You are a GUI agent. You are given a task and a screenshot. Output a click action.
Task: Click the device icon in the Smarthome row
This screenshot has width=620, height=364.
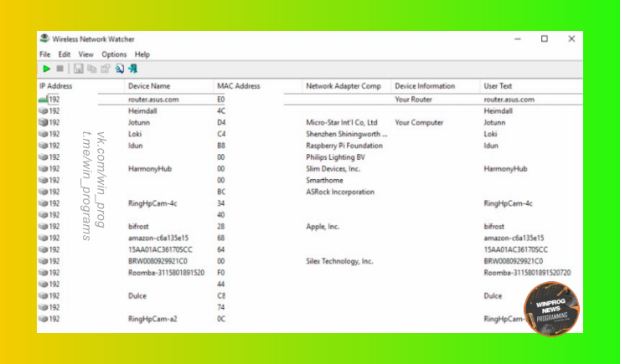coord(43,180)
